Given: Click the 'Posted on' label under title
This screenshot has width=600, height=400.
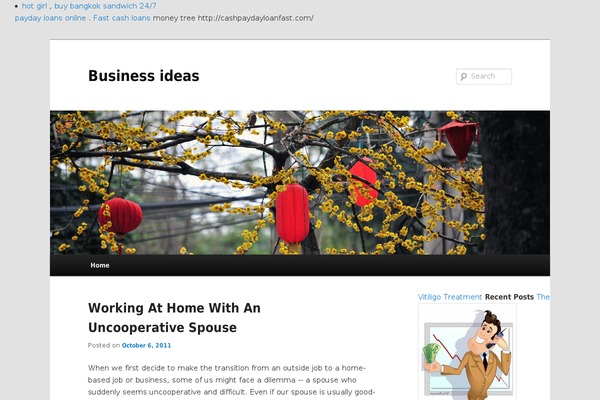Looking at the screenshot, I should pos(104,345).
